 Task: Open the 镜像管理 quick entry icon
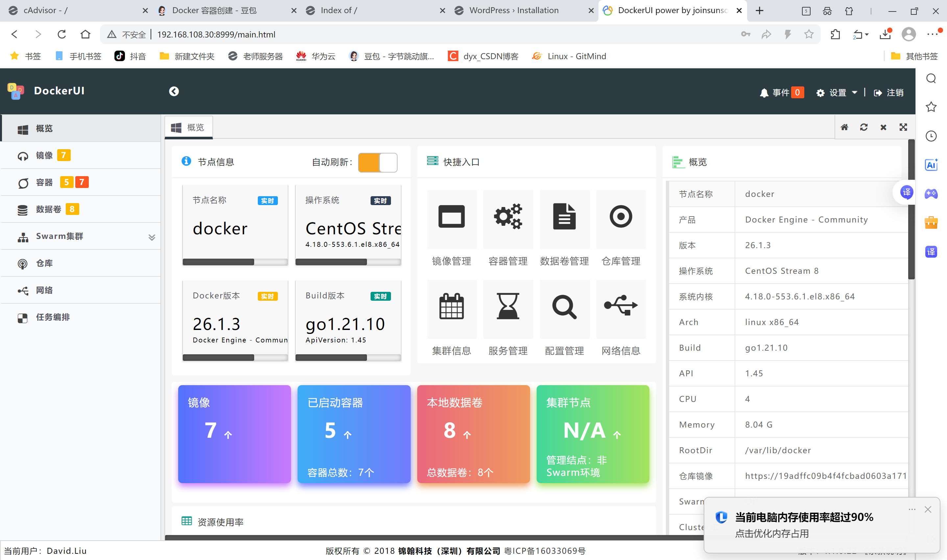pos(451,217)
